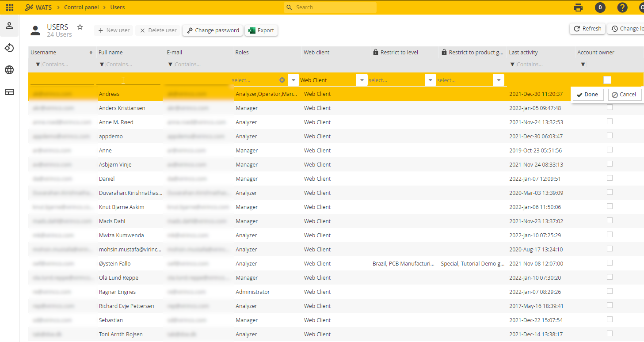
Task: Toggle Account owner checkbox for Mads Dahl
Action: pyautogui.click(x=610, y=220)
